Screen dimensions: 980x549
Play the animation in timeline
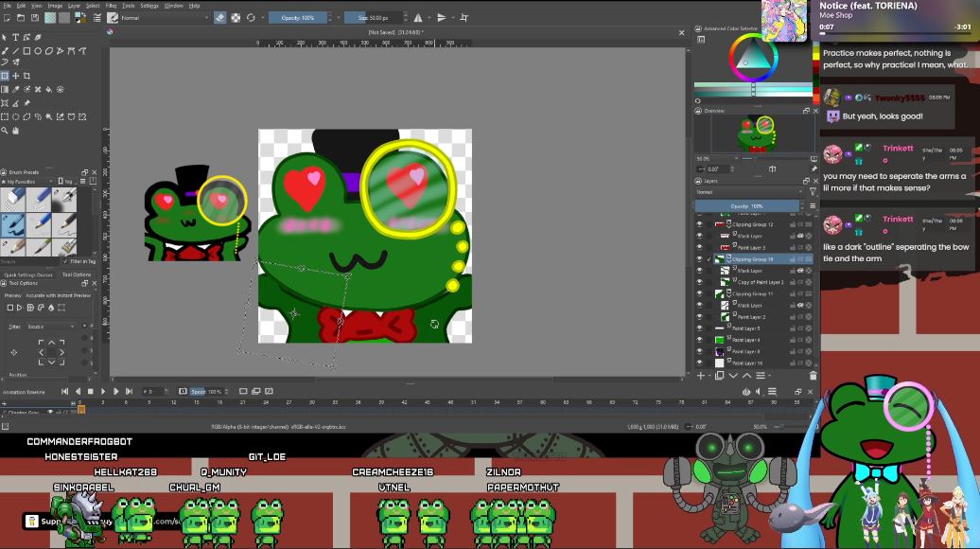[103, 391]
